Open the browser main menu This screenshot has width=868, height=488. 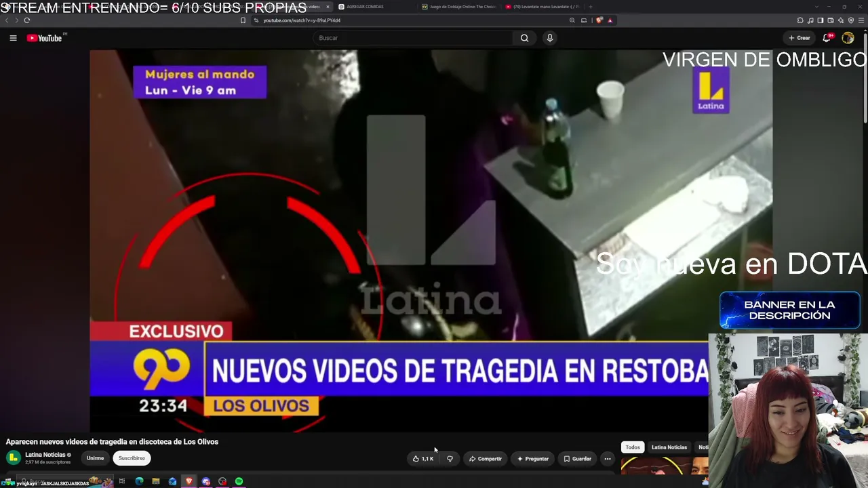(x=861, y=20)
